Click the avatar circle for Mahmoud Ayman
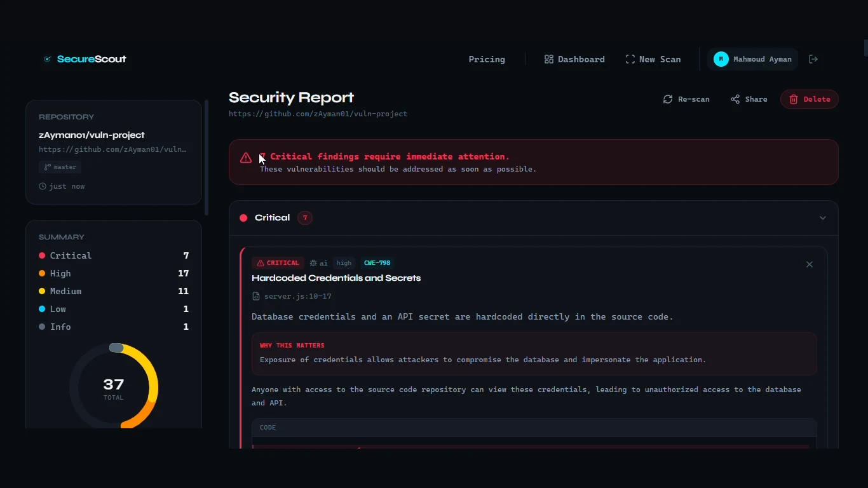868x488 pixels. coord(721,59)
